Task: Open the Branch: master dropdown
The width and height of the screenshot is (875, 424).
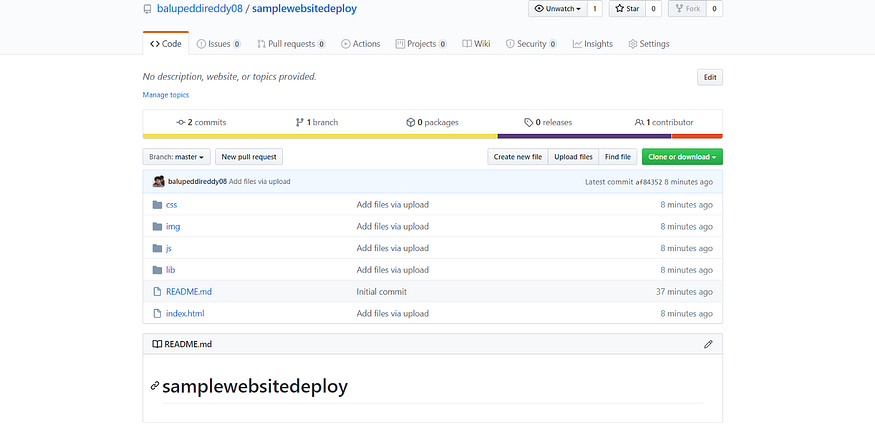Action: 176,157
